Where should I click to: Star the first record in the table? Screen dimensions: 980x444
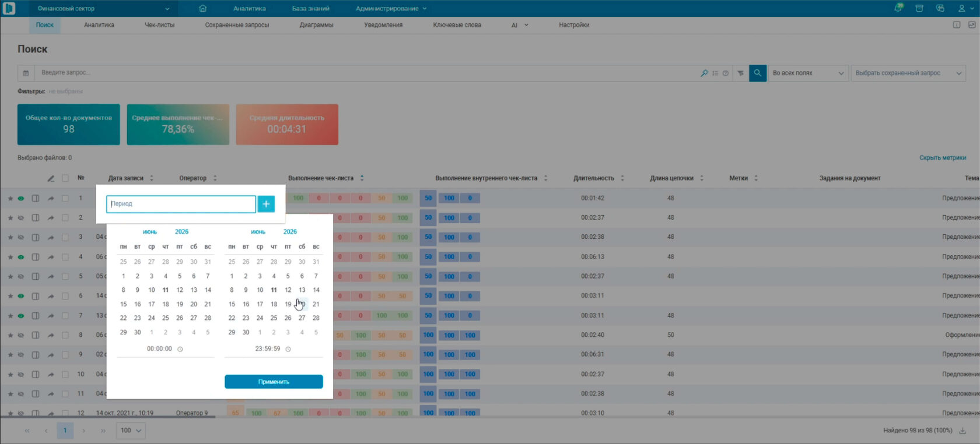(10, 198)
